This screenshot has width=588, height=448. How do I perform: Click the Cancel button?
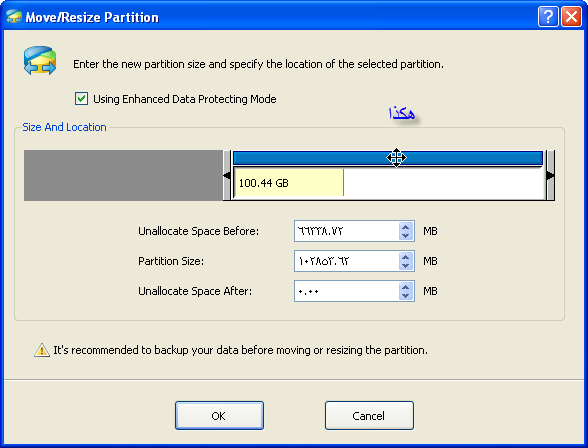coord(369,416)
